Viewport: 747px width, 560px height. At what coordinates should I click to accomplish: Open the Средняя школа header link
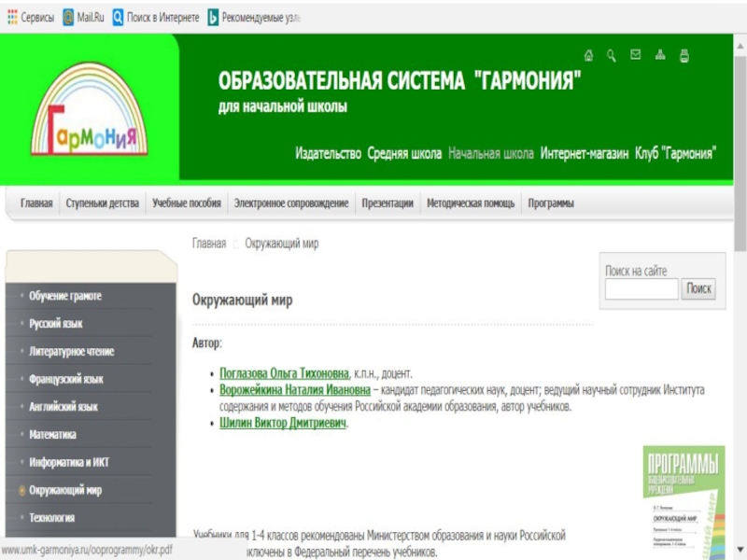[x=404, y=153]
